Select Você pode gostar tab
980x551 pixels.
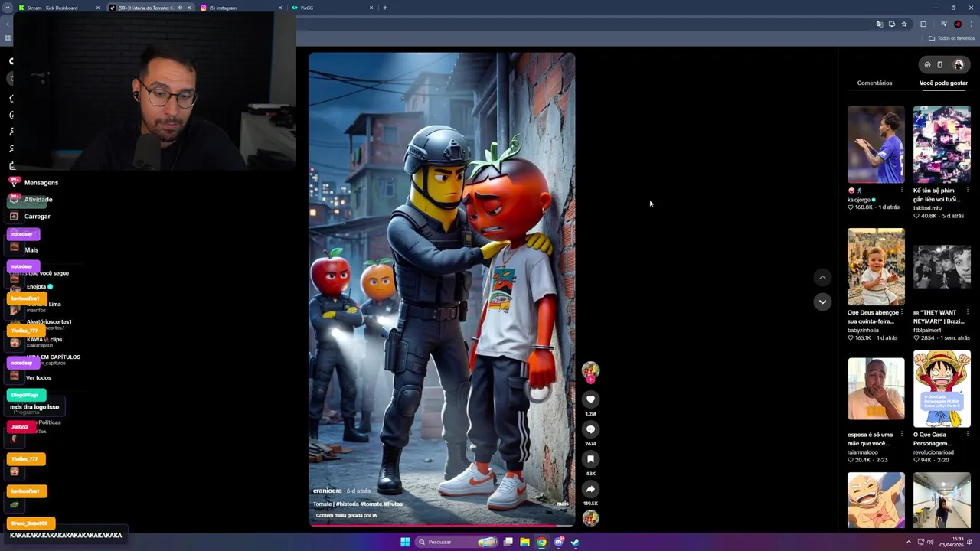point(943,83)
